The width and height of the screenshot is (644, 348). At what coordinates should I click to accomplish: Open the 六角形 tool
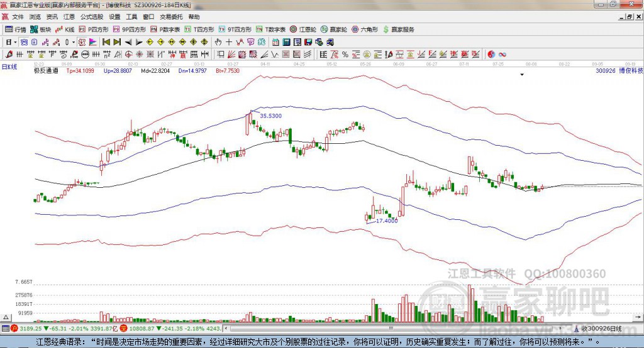point(365,30)
